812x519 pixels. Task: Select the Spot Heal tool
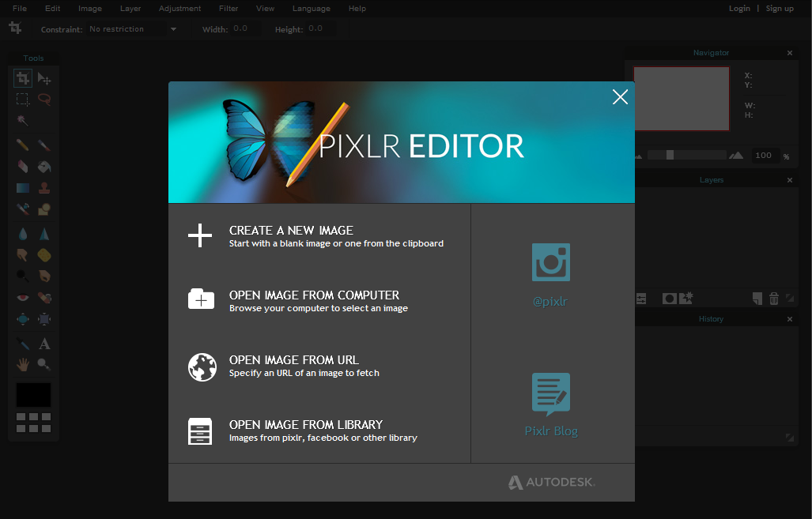44,298
